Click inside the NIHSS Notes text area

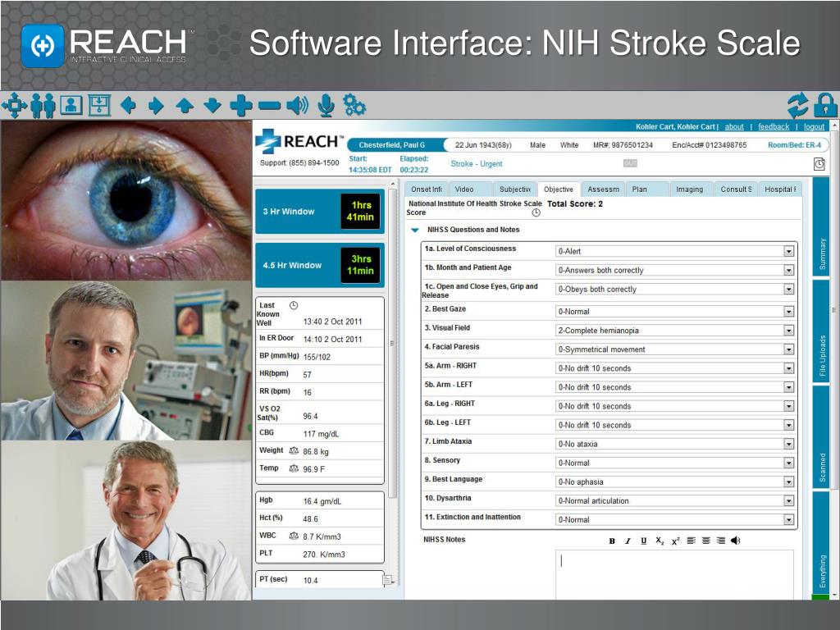674,574
